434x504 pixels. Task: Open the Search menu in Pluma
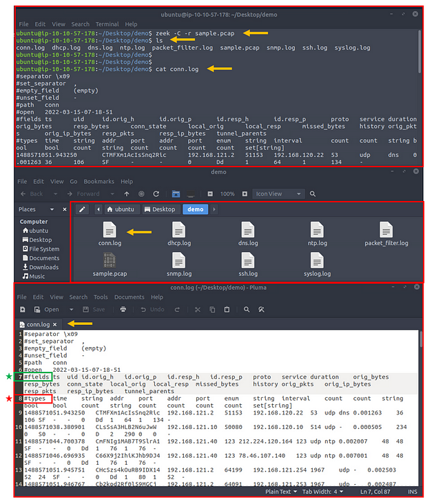click(78, 297)
